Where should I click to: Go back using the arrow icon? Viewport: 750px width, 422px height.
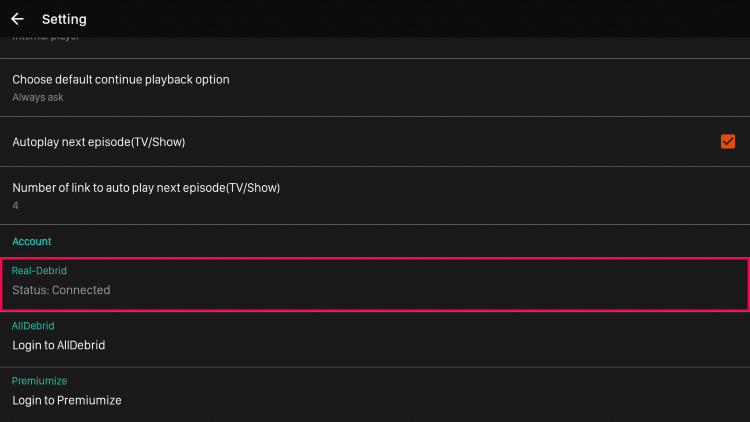pyautogui.click(x=17, y=19)
